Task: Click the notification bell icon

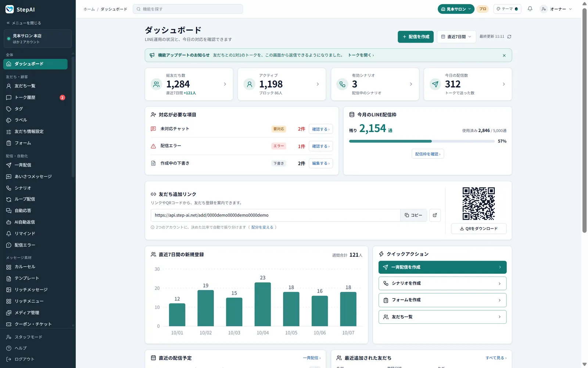Action: click(x=530, y=9)
